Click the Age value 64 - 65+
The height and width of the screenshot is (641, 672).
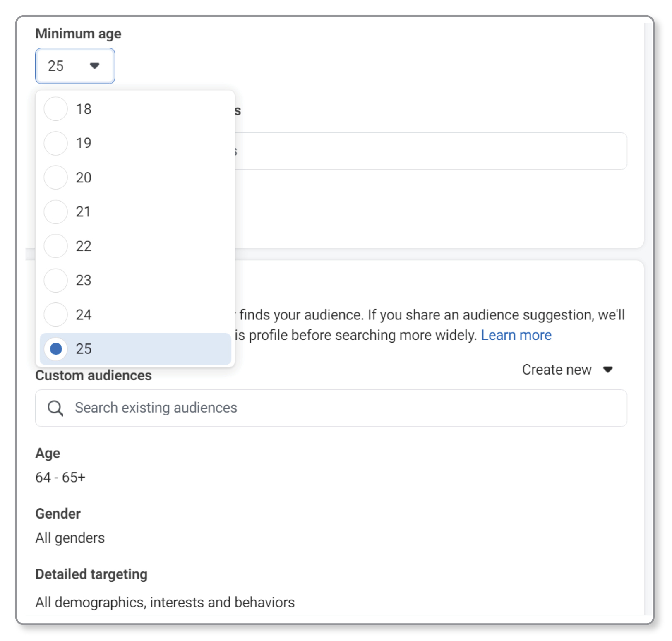60,477
